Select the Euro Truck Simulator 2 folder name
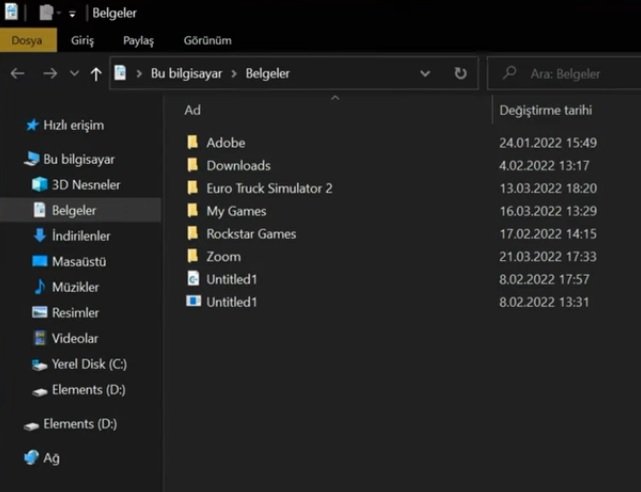The height and width of the screenshot is (492, 641). point(269,188)
